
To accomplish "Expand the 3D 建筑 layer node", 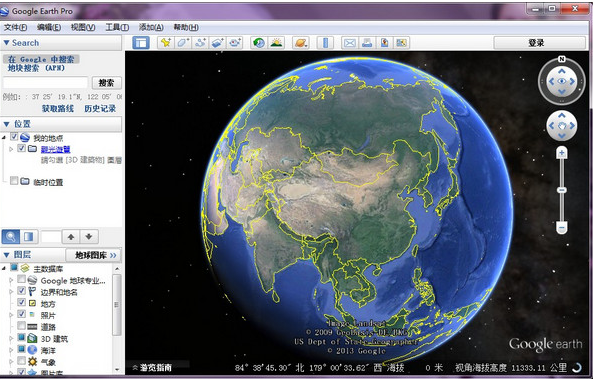I will pyautogui.click(x=11, y=339).
